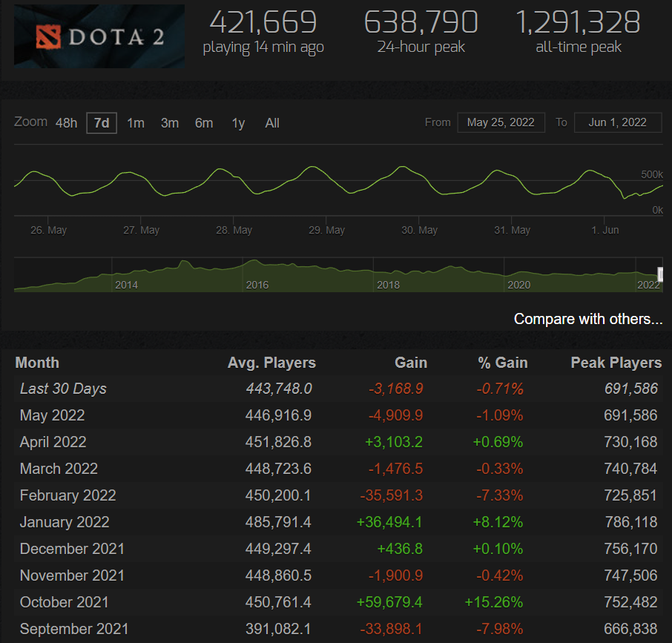Select the 1m zoom range

(136, 123)
